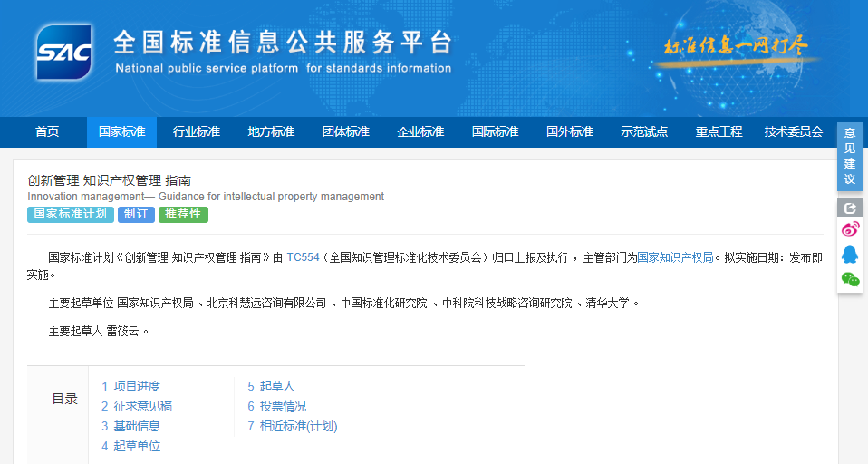Open 地方标准 navigation item
868x464 pixels.
click(271, 131)
